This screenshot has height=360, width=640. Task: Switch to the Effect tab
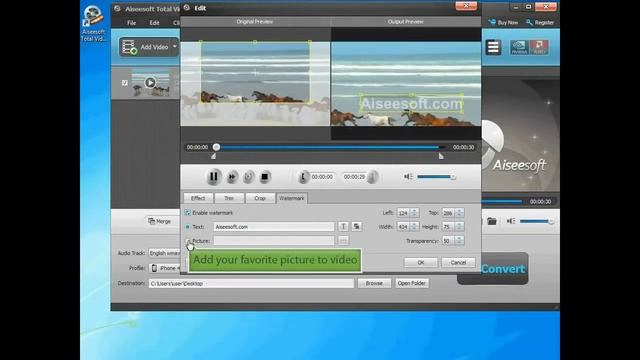pos(198,198)
